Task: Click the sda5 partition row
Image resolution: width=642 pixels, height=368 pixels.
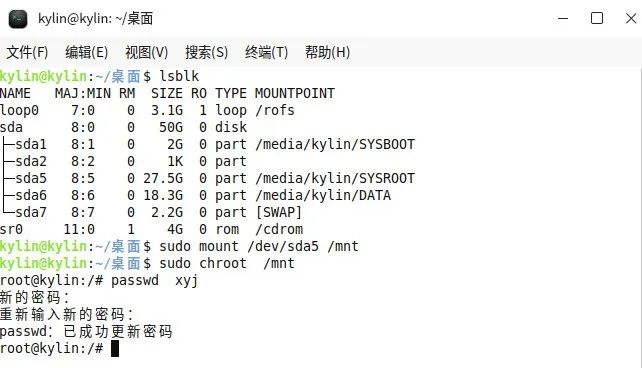Action: pos(207,178)
